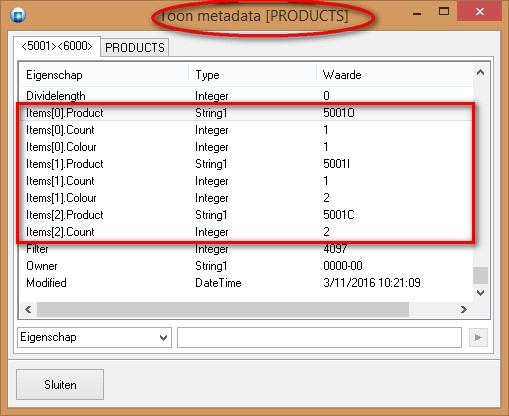Viewport: 509px width, 416px height.
Task: Select the Items[0].Product row
Action: click(x=246, y=113)
